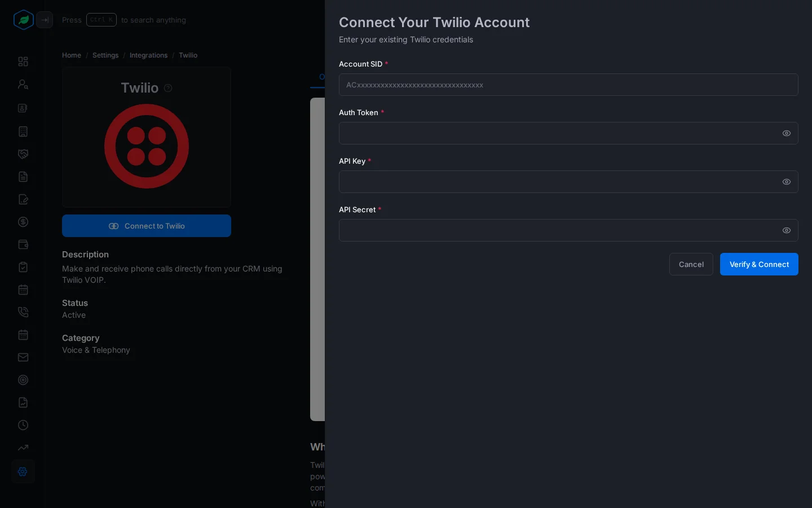This screenshot has height=508, width=812.
Task: Open the dollar coin icon in sidebar
Action: [x=23, y=222]
